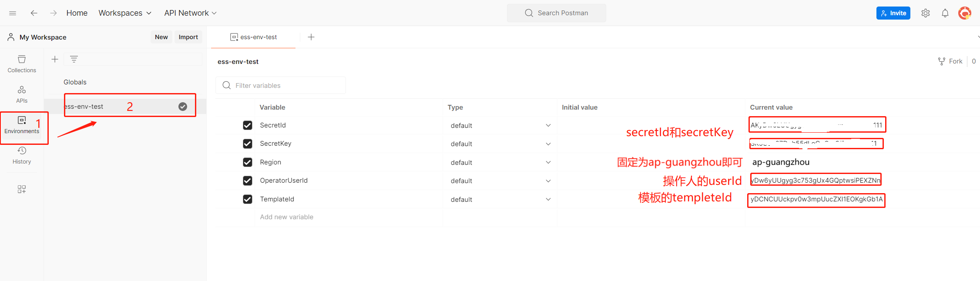980x281 pixels.
Task: Edit the ap-guangzhou current value
Action: [781, 162]
